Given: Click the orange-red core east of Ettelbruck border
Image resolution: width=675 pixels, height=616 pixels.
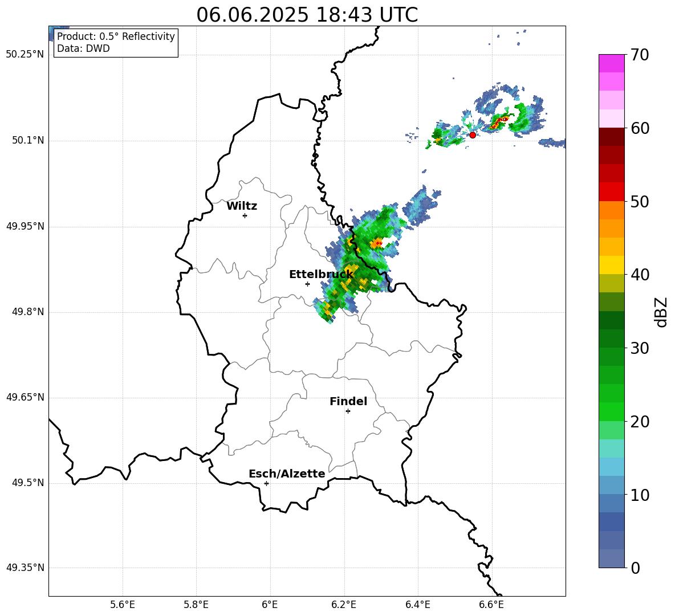Looking at the screenshot, I should [377, 243].
